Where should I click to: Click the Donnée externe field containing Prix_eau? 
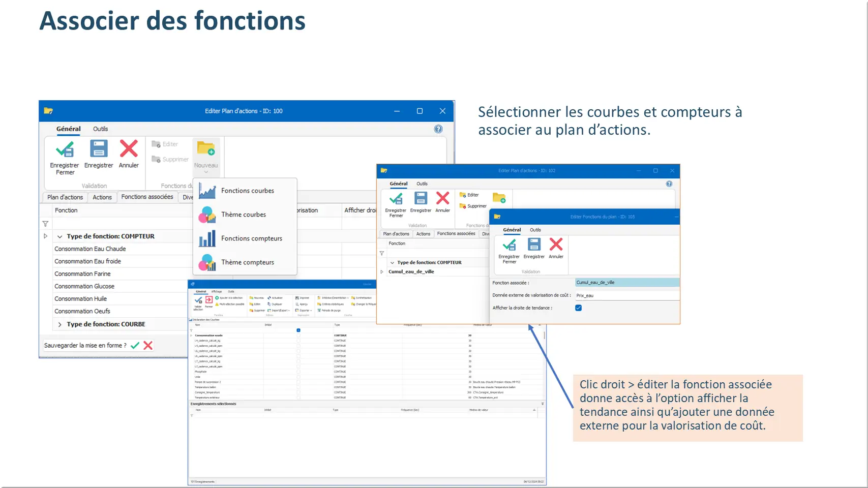pos(626,295)
